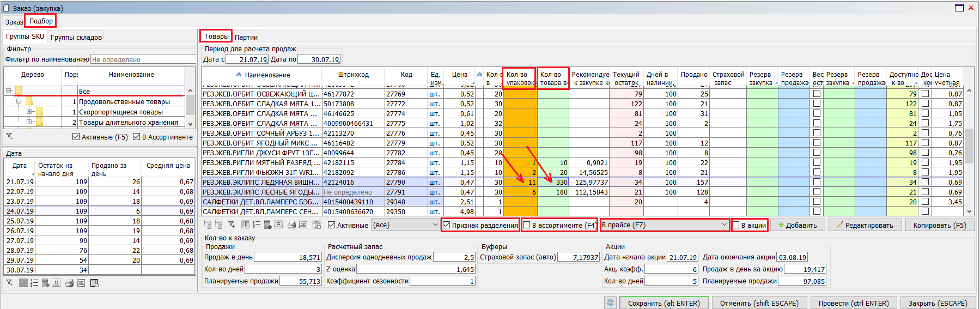
Task: Click the Excel export icon in products toolbar
Action: [x=303, y=225]
